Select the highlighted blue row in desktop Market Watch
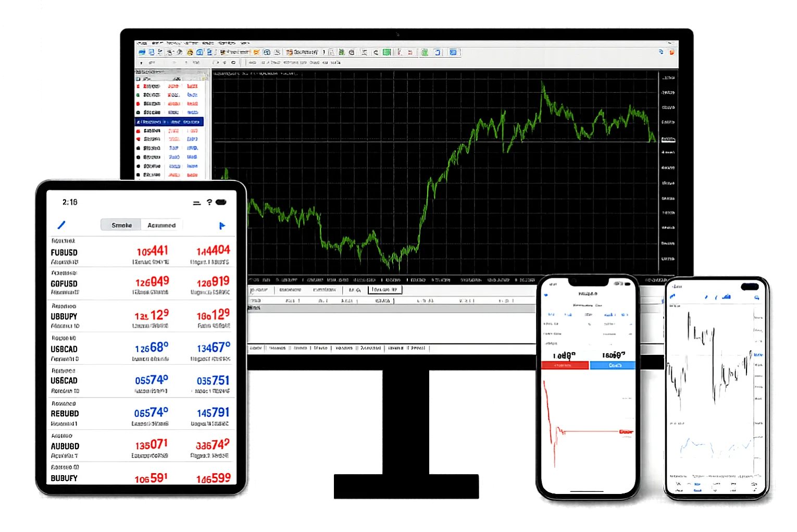797x532 pixels. coord(169,122)
